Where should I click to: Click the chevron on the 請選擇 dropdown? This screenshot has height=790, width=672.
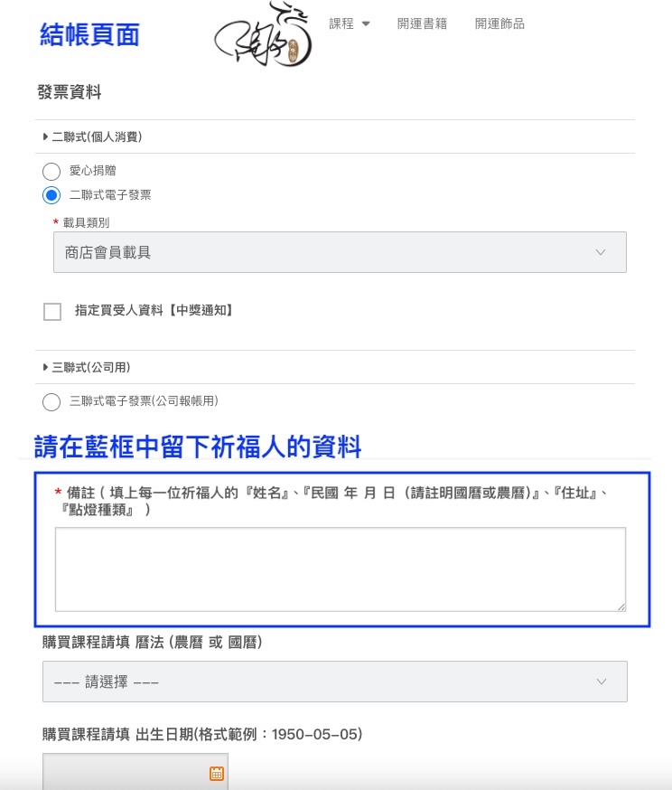click(602, 682)
